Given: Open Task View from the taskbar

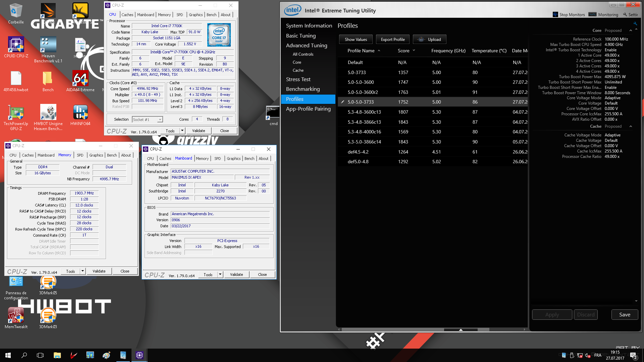Looking at the screenshot, I should coord(40,355).
